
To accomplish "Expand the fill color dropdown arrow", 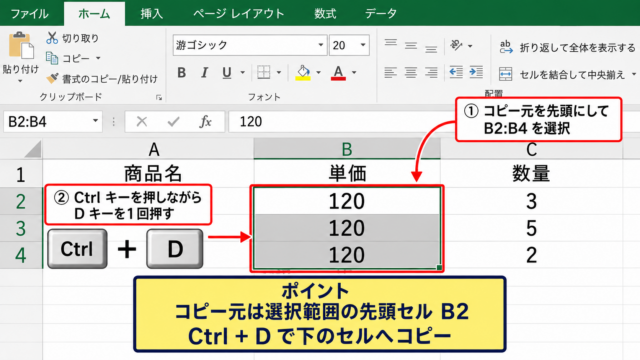I will point(318,73).
